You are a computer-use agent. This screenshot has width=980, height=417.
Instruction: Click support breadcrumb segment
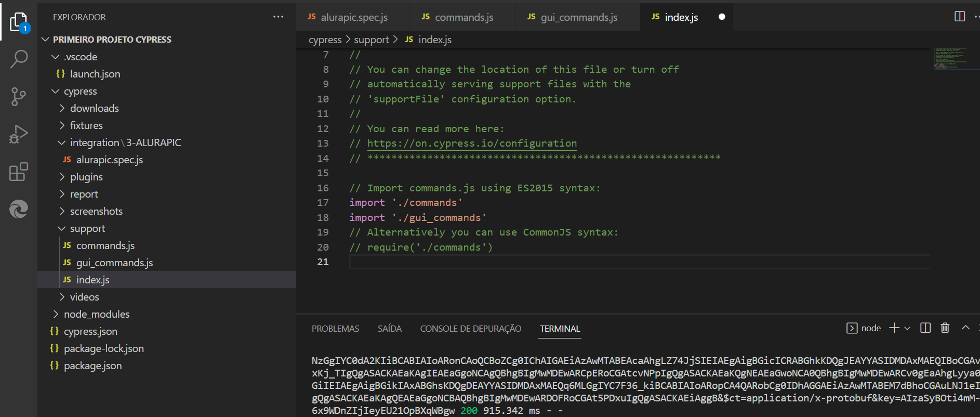pos(371,40)
